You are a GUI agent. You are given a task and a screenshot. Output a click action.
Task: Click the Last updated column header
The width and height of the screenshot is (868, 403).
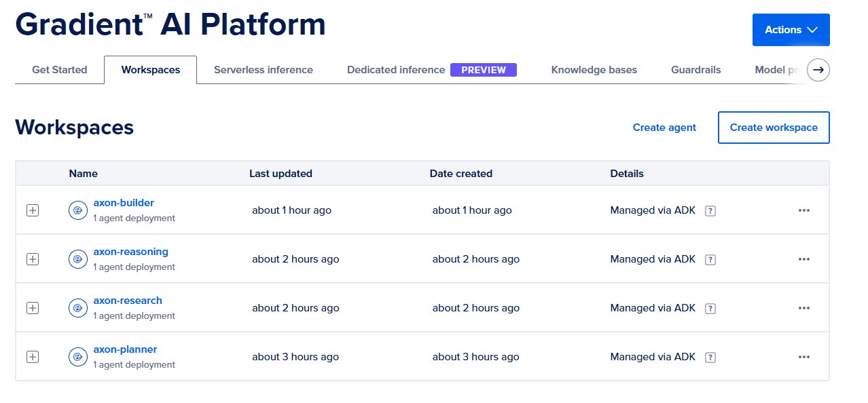point(281,174)
